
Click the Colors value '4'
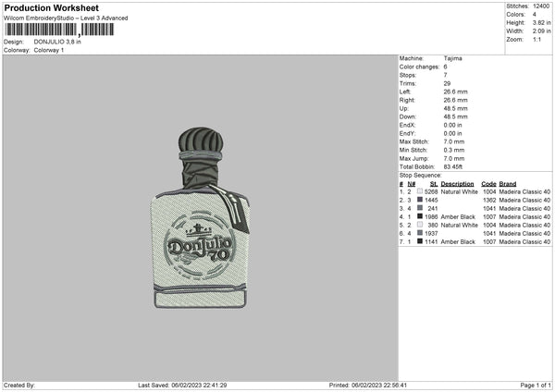pyautogui.click(x=535, y=15)
